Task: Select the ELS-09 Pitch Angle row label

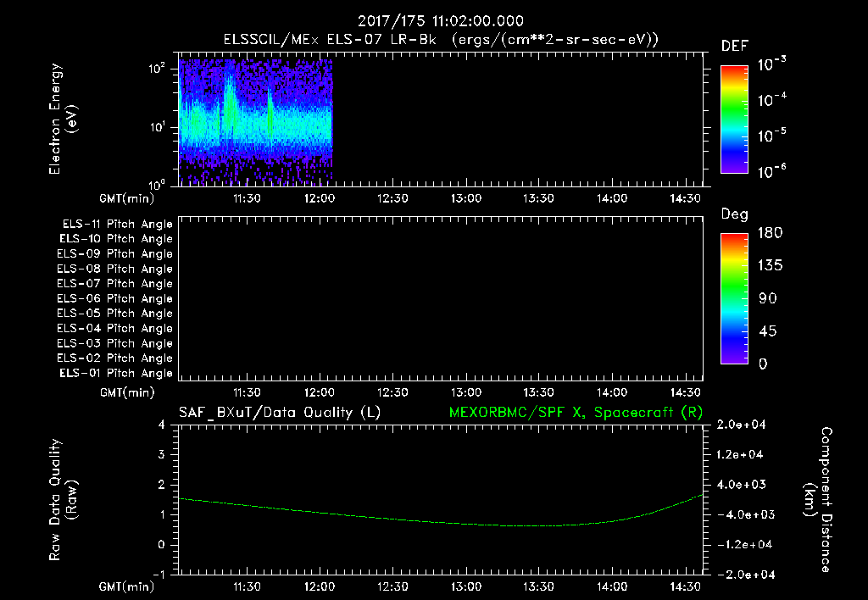Action: (114, 254)
